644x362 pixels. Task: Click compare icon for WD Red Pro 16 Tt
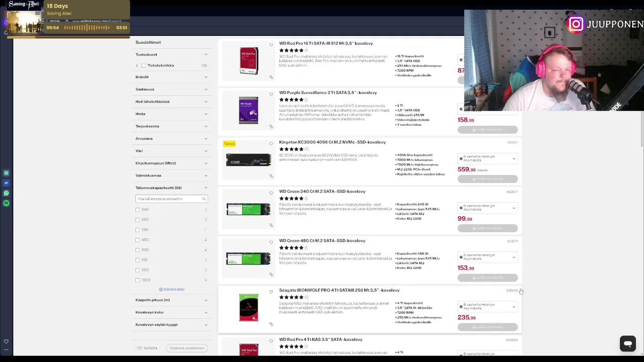(271, 77)
